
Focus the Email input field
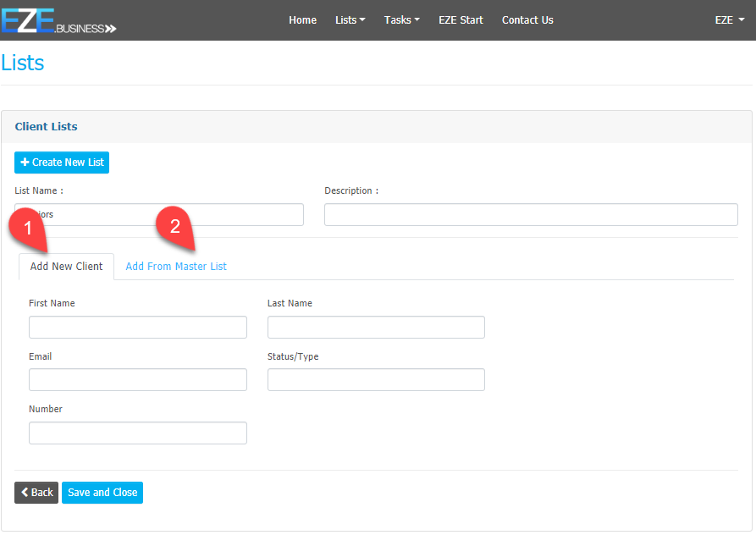click(x=138, y=380)
